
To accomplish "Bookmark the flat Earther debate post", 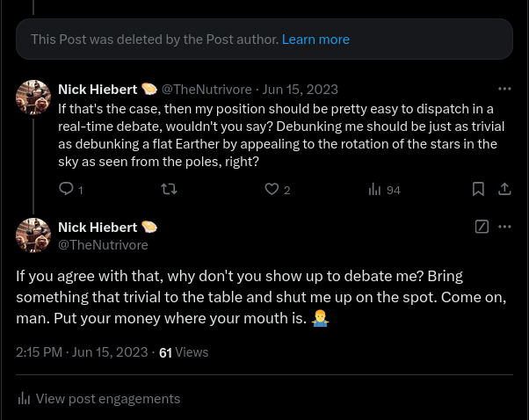I will (478, 189).
